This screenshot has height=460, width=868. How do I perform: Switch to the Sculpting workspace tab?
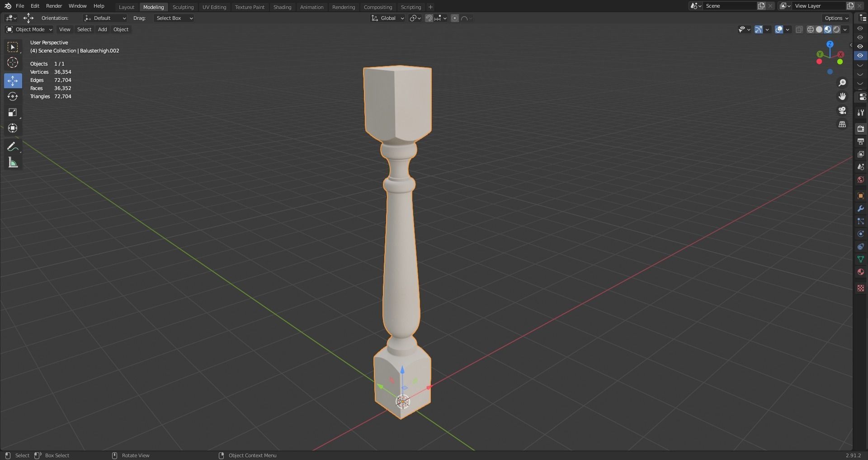(183, 7)
